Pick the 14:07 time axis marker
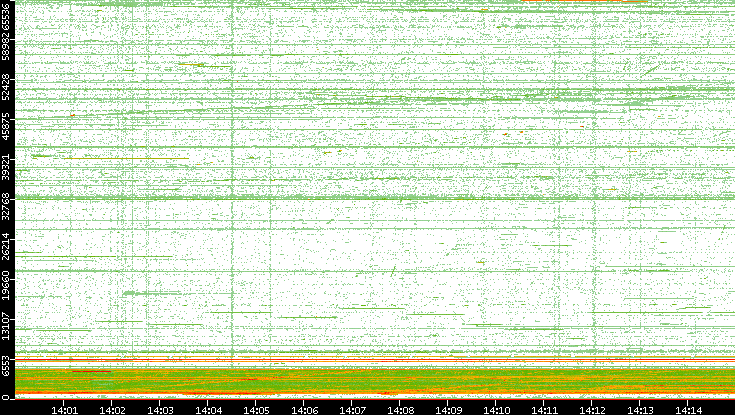 353,409
